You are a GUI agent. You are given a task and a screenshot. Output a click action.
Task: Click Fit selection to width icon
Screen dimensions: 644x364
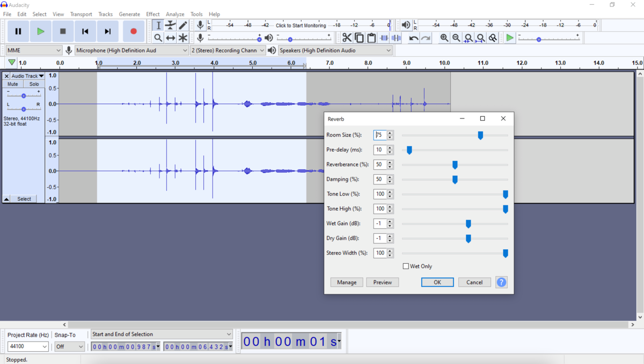point(469,38)
